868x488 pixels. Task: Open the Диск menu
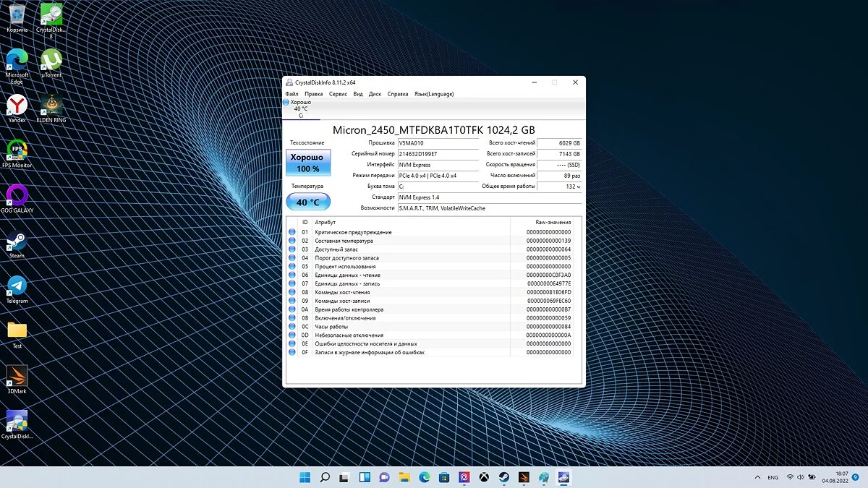tap(375, 94)
